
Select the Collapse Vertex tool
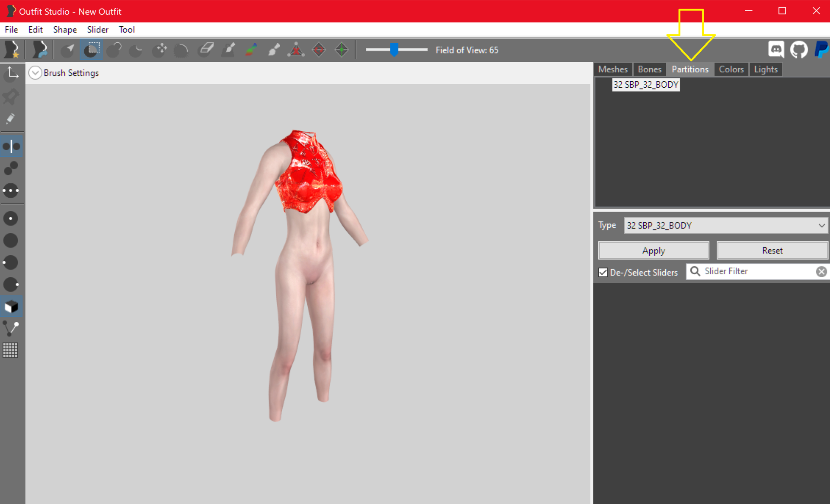296,50
